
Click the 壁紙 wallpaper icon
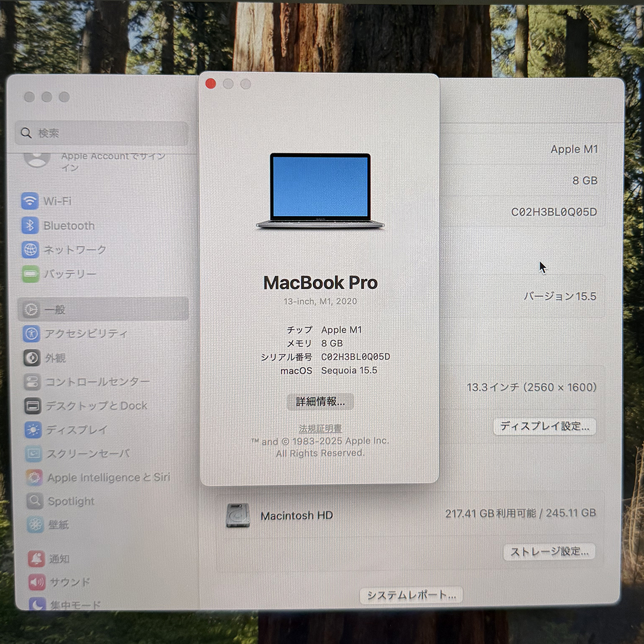pos(35,525)
